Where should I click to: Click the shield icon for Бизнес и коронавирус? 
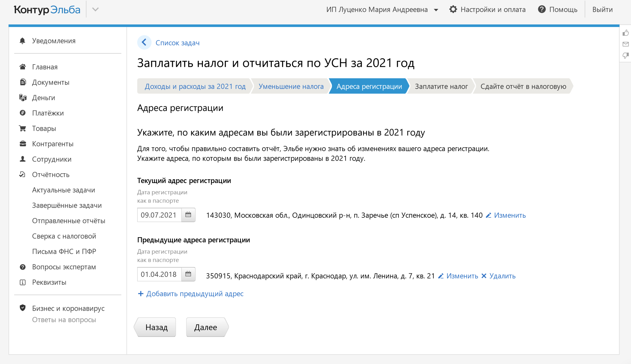(22, 308)
